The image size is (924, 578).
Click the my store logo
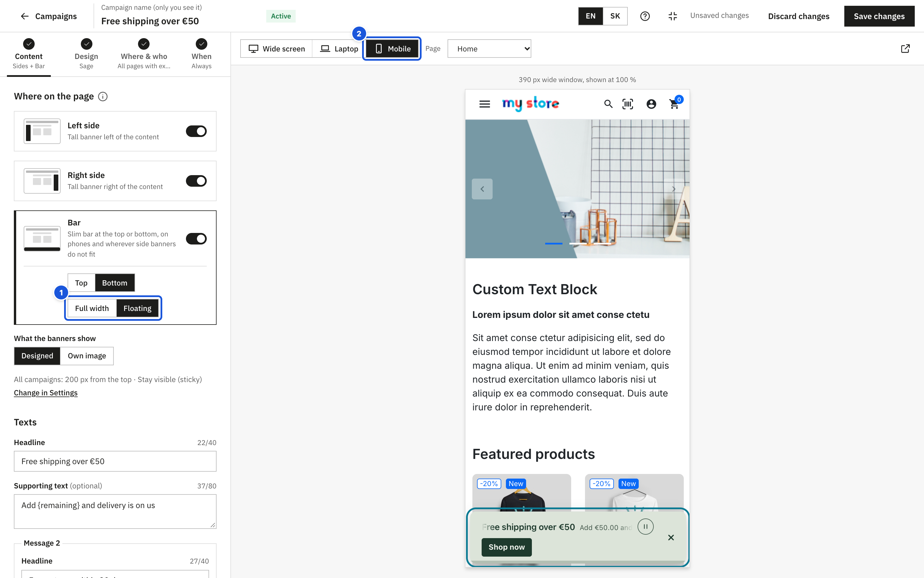(530, 103)
